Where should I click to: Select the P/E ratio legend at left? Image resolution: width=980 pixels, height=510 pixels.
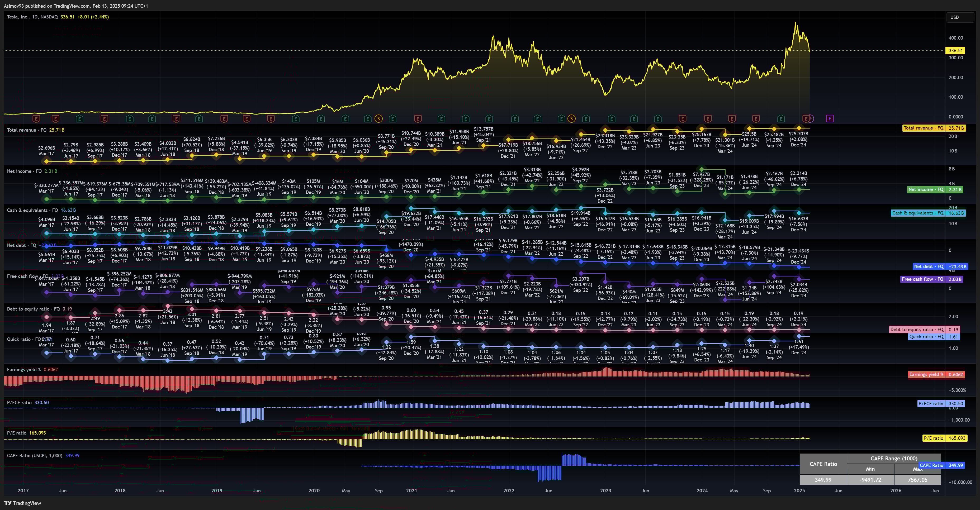[17, 433]
